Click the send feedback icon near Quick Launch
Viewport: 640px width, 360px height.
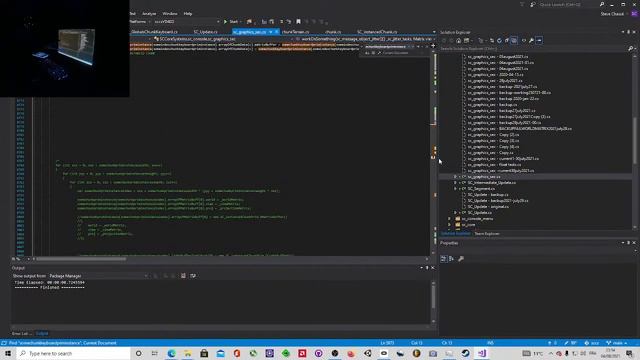[533, 4]
